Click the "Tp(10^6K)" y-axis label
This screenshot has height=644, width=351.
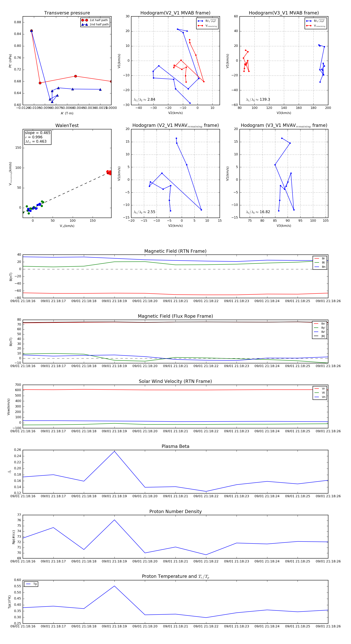click(10, 602)
